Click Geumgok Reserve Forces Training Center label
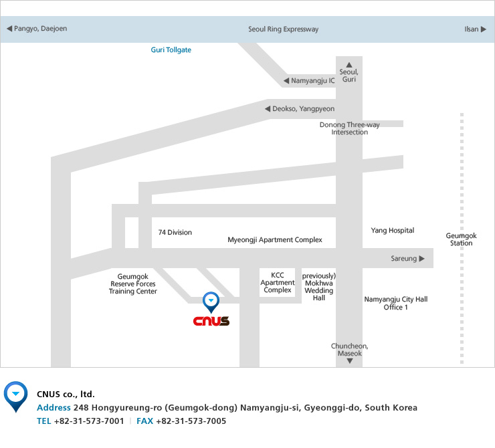Screen dimensions: 495x448 pos(133,284)
